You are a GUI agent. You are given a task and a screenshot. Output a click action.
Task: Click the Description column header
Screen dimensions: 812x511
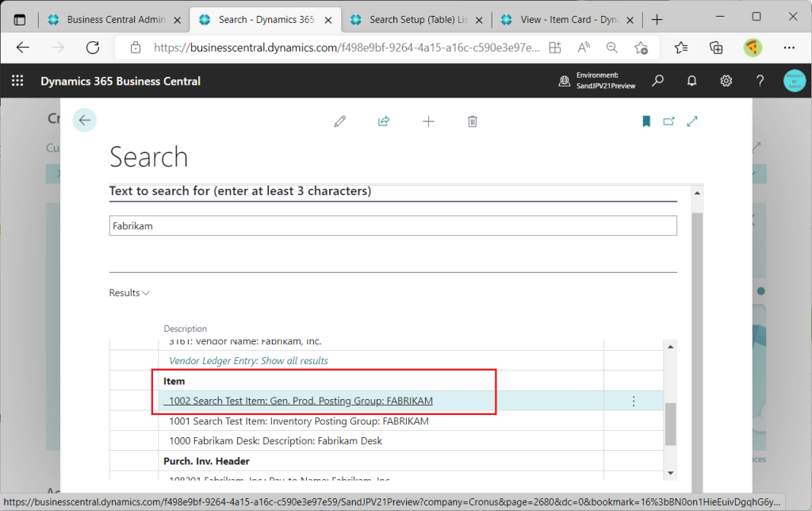(x=186, y=328)
